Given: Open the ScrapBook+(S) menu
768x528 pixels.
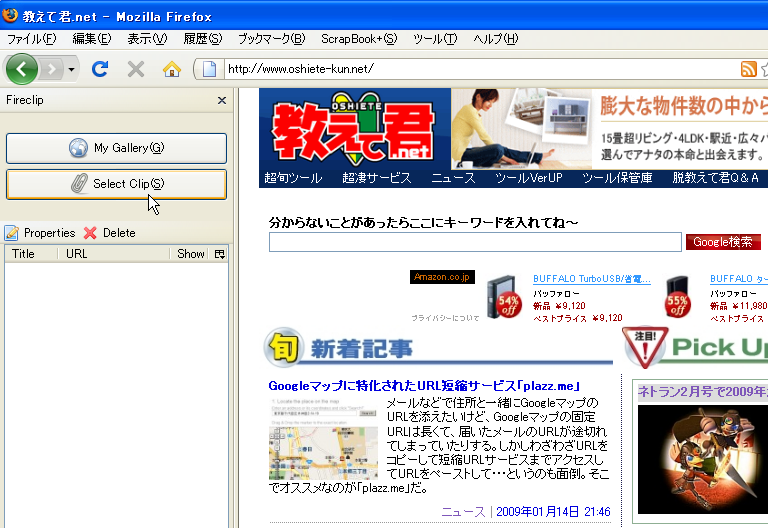Looking at the screenshot, I should click(x=359, y=39).
